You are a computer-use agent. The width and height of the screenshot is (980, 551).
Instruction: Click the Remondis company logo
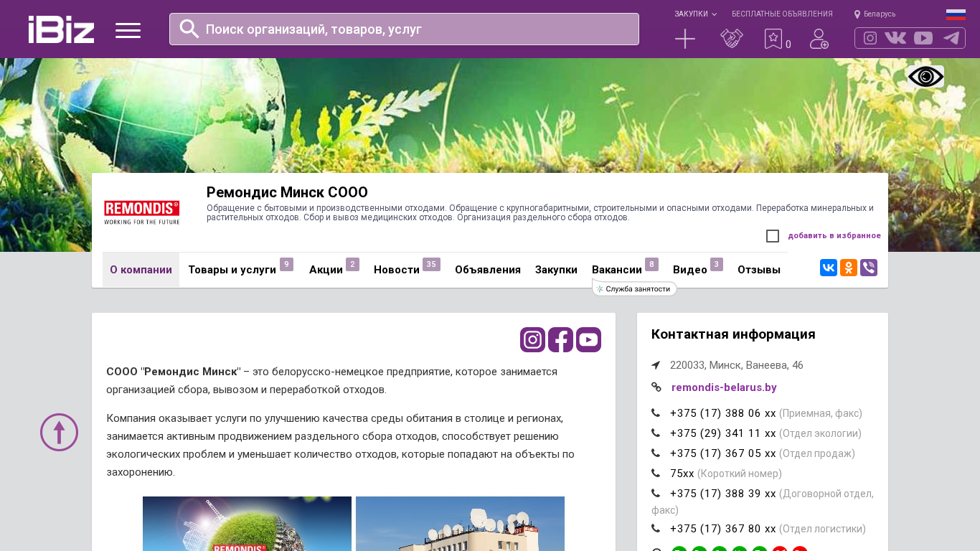(142, 212)
